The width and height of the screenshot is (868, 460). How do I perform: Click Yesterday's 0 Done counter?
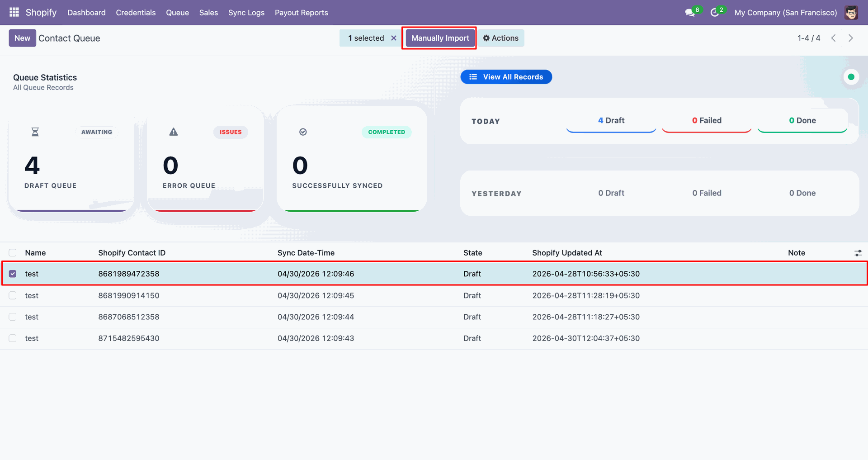[x=802, y=193]
